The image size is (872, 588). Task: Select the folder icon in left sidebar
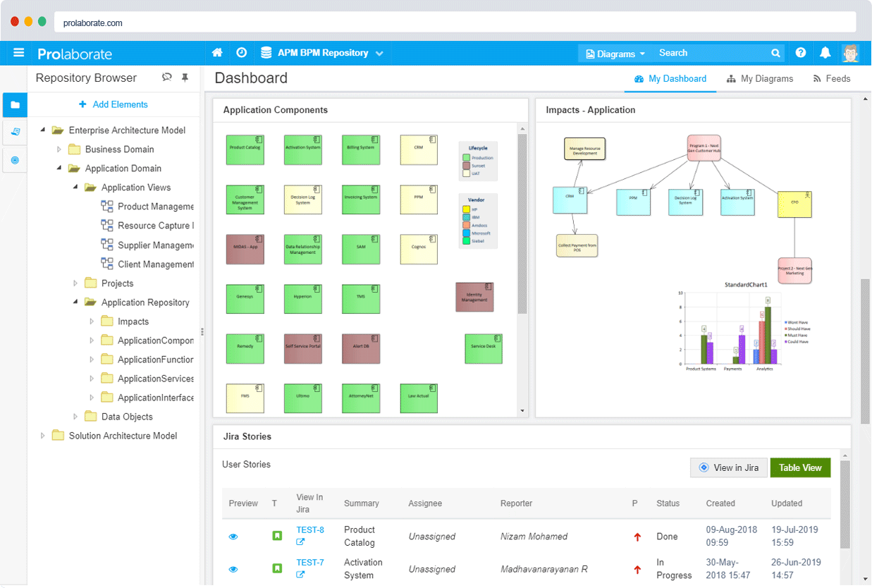15,105
